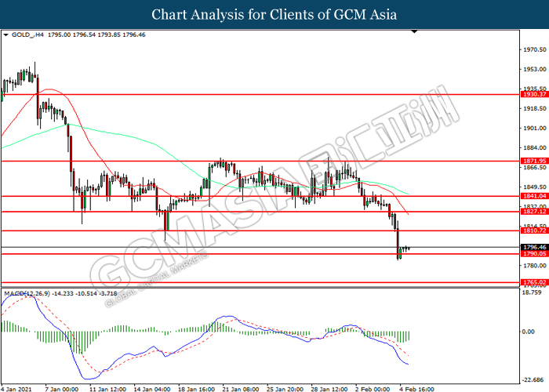Click the 18.759 MACD scale value
Image resolution: width=549 pixels, height=392 pixels.
pyautogui.click(x=532, y=292)
